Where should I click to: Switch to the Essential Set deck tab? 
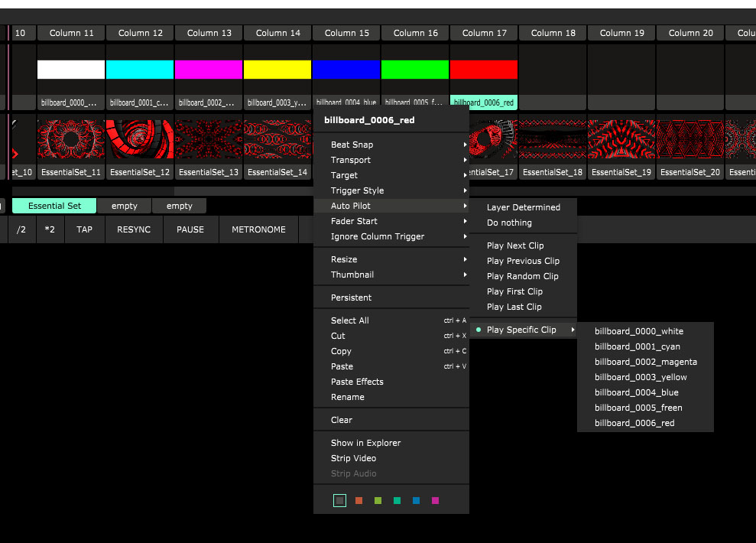pyautogui.click(x=54, y=206)
